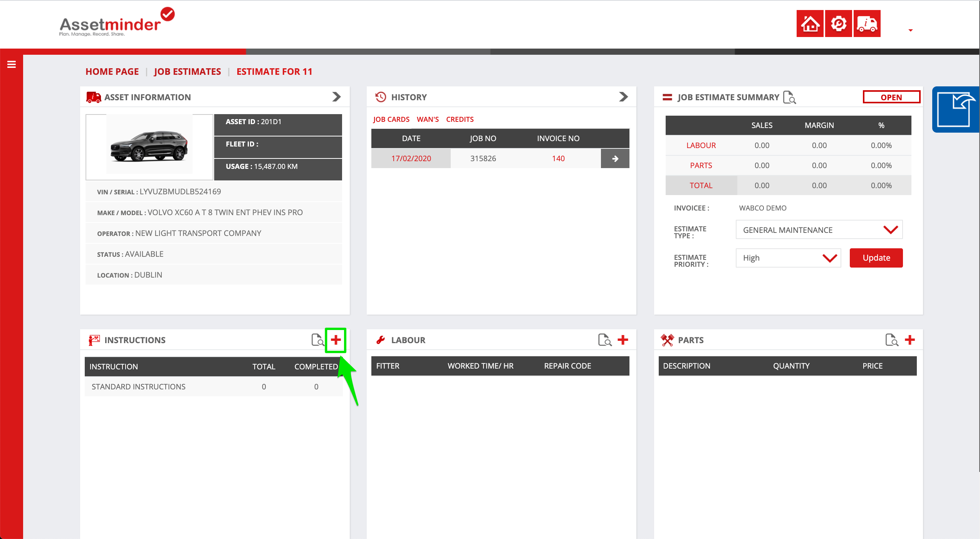Click the blue export panel icon
The height and width of the screenshot is (539, 980).
coord(955,110)
